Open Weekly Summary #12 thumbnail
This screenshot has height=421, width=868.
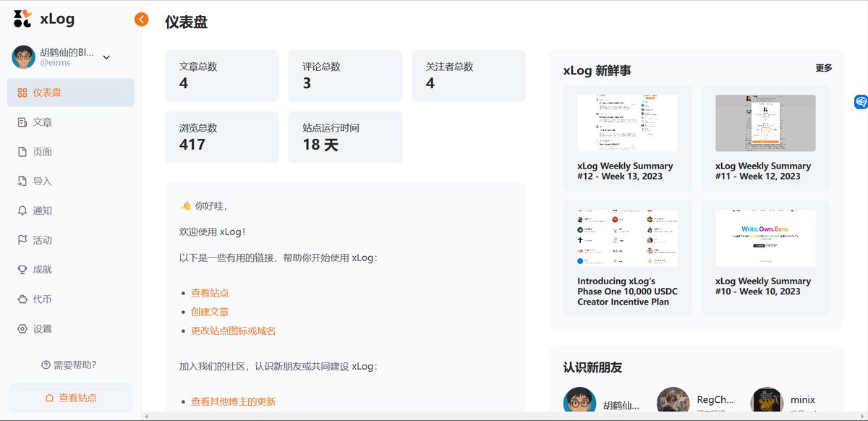point(627,123)
